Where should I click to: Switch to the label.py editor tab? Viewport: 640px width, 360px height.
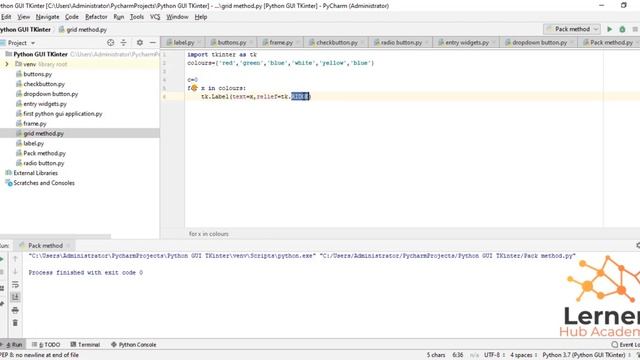(x=183, y=42)
